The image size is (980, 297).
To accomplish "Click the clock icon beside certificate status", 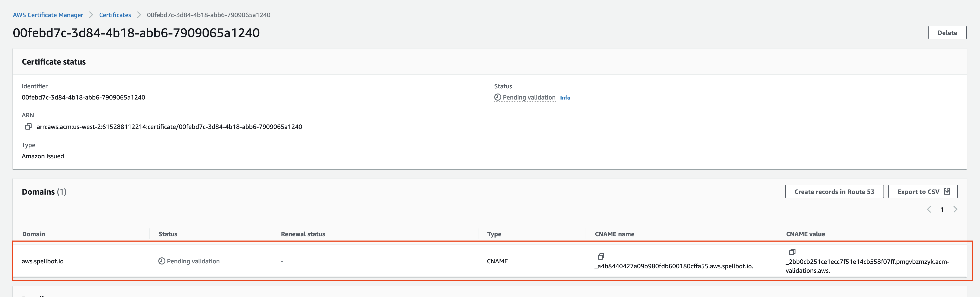I will (498, 97).
